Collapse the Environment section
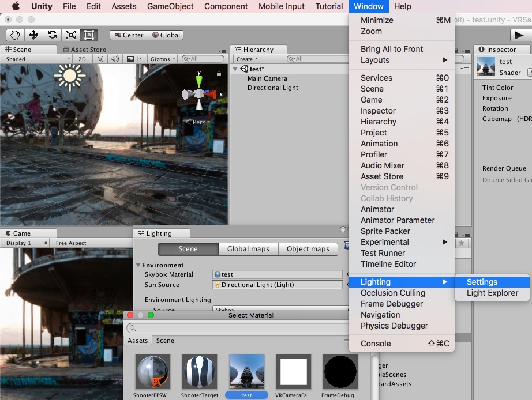The width and height of the screenshot is (532, 400). pos(138,265)
